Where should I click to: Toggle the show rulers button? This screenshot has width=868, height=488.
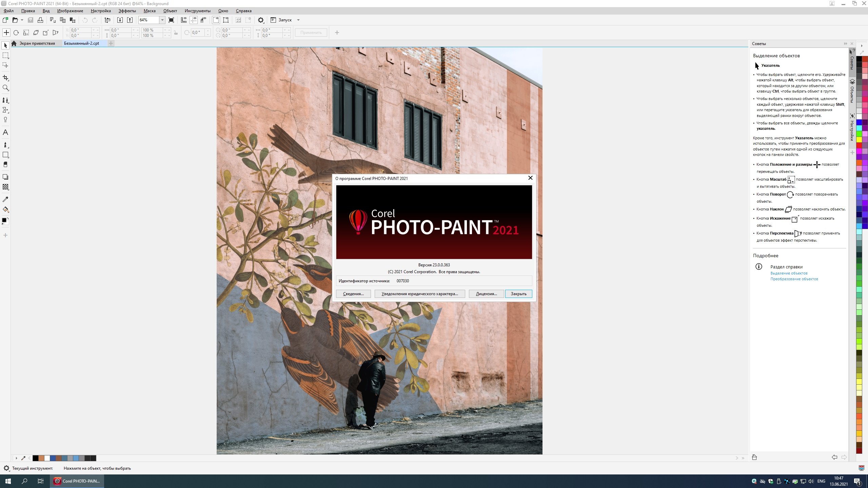click(183, 20)
